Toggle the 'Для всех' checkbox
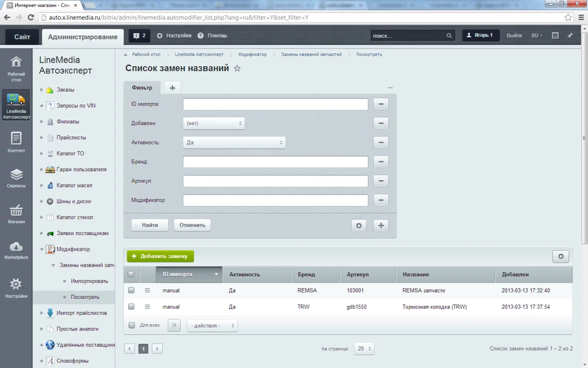The height and width of the screenshot is (368, 588). coord(132,325)
